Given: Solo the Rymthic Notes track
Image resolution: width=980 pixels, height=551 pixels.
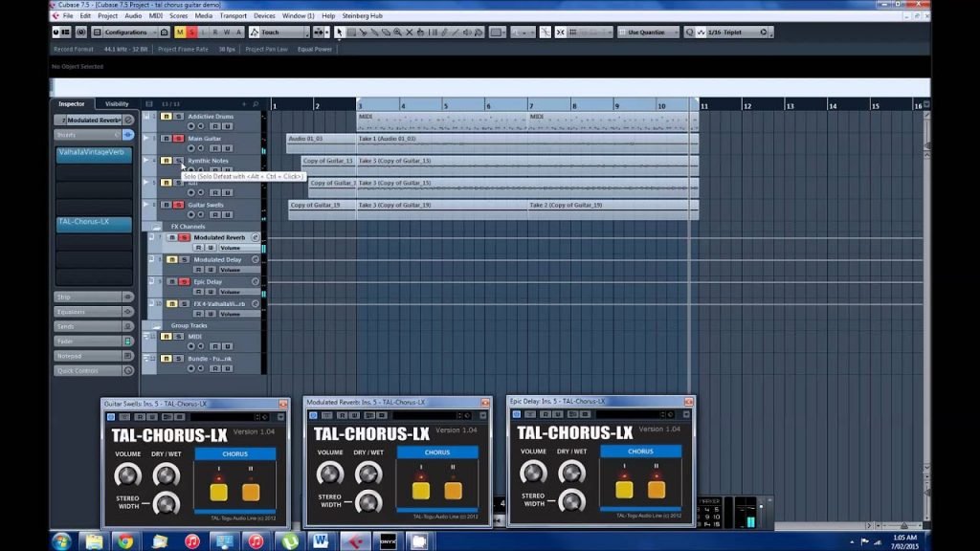Looking at the screenshot, I should point(178,161).
